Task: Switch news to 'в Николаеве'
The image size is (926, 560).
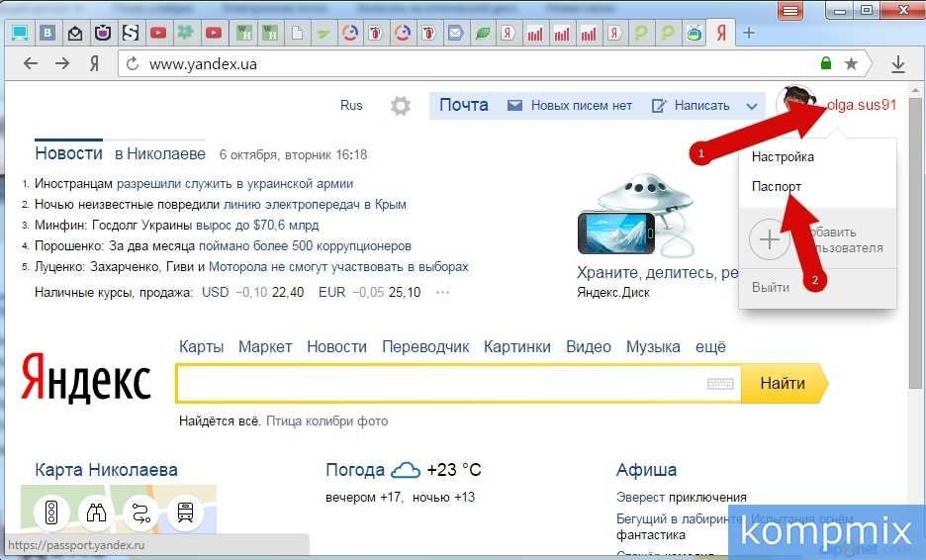Action: point(160,154)
